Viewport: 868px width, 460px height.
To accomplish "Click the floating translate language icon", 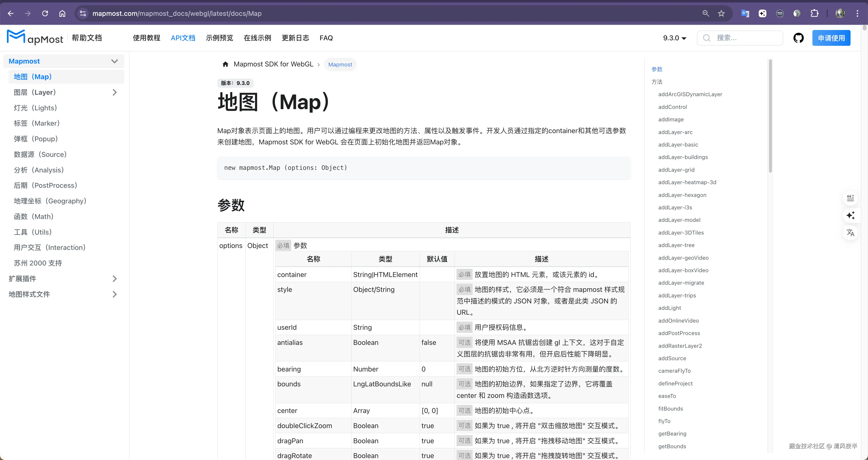I will pos(850,233).
